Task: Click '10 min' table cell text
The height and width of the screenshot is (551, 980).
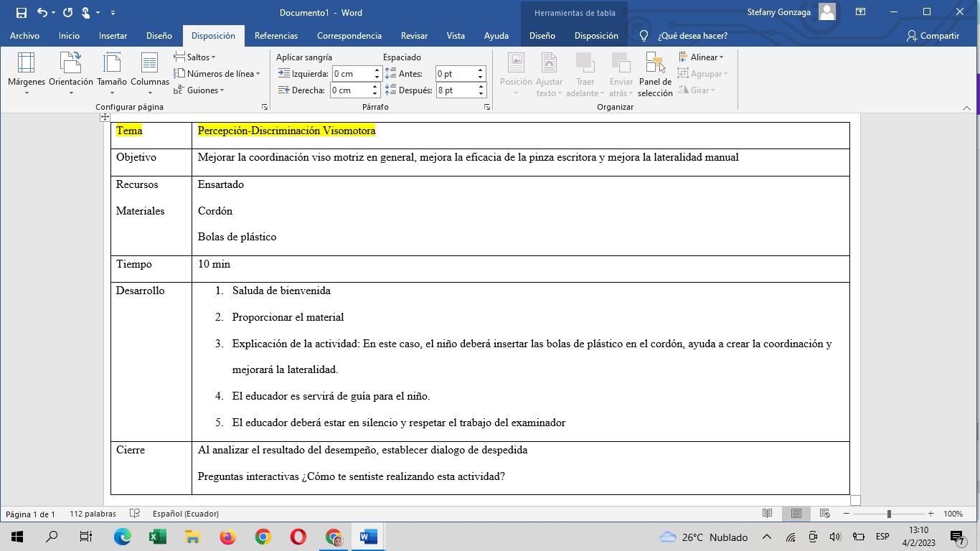Action: (x=214, y=264)
